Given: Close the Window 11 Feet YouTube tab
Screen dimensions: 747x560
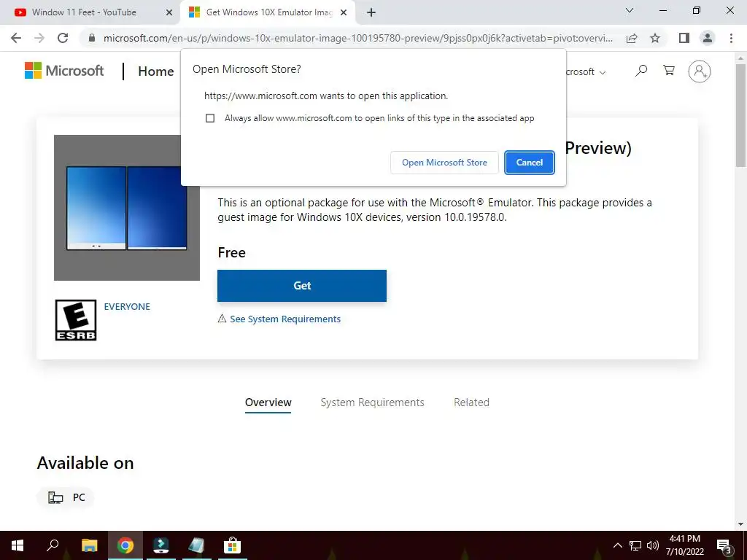Looking at the screenshot, I should (x=169, y=12).
